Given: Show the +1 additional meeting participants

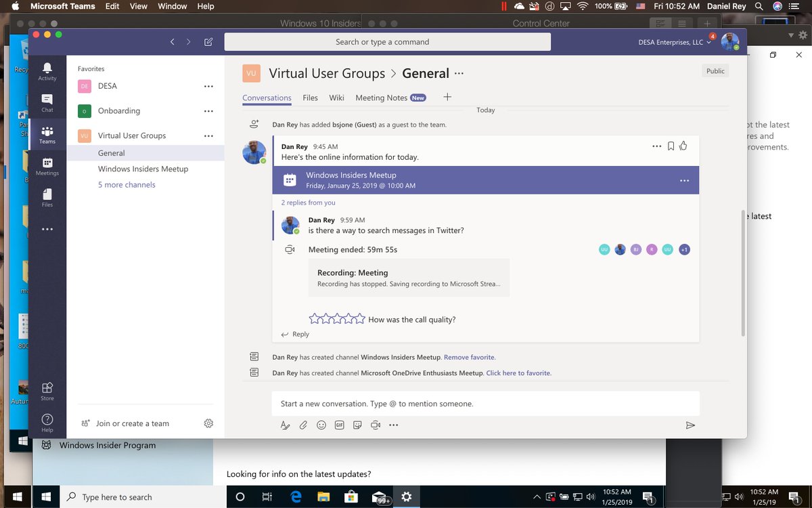Looking at the screenshot, I should 684,250.
